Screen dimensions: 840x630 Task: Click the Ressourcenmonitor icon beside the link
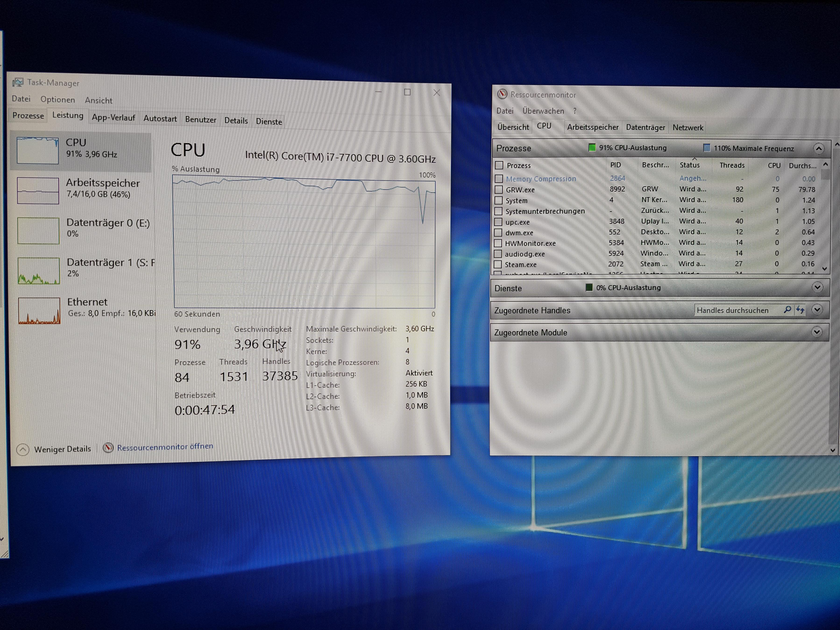pyautogui.click(x=108, y=448)
